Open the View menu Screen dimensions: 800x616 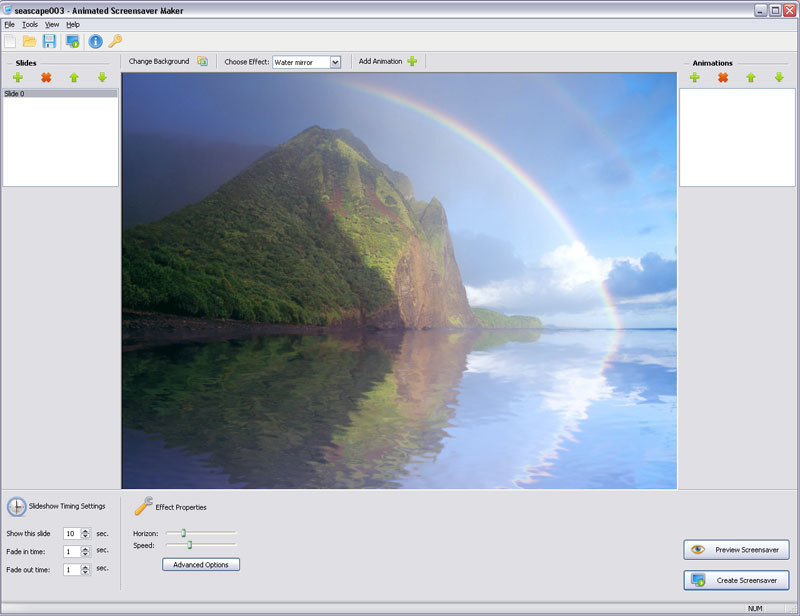(x=52, y=24)
